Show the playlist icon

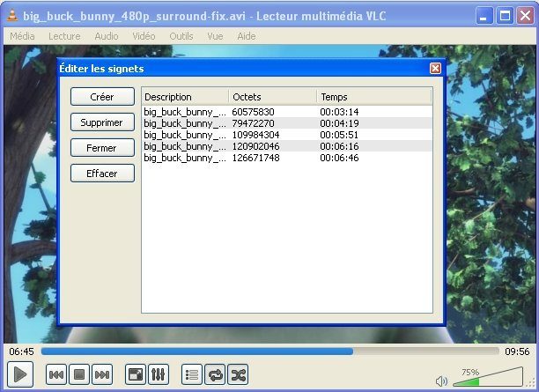192,374
